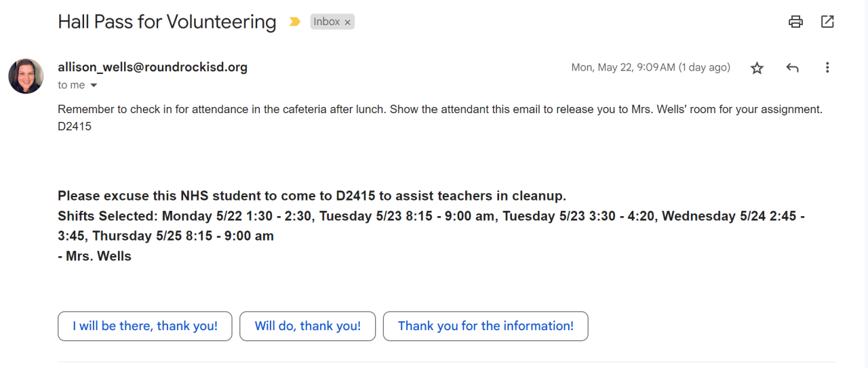
Task: Click the Print all icon
Action: click(x=795, y=22)
